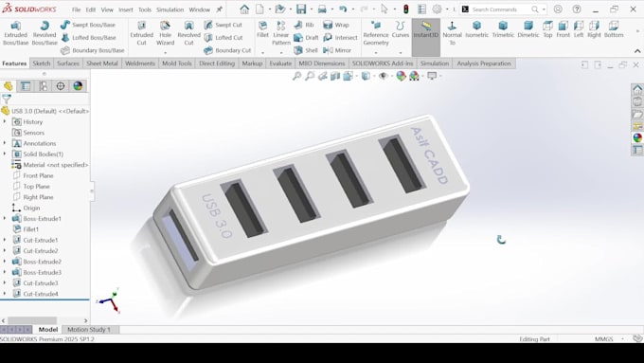This screenshot has height=363, width=644.
Task: Expand the Boss-Extrude1 feature
Action: pos(5,218)
